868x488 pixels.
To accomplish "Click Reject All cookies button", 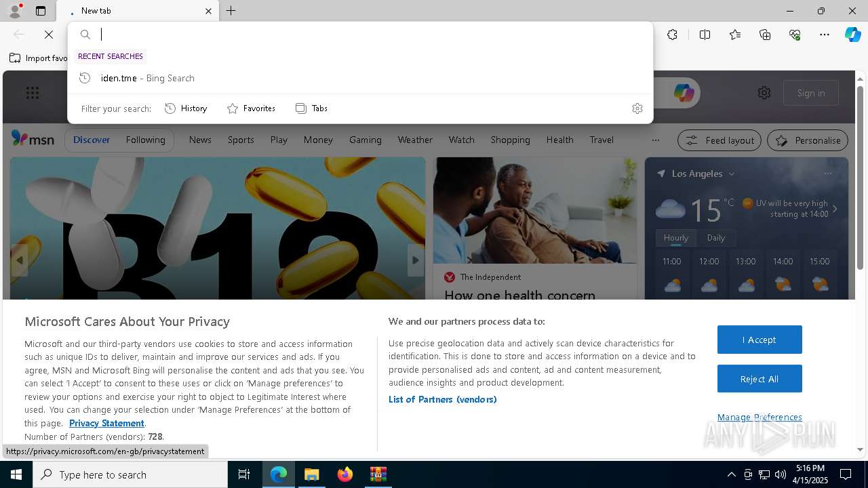I will point(759,379).
